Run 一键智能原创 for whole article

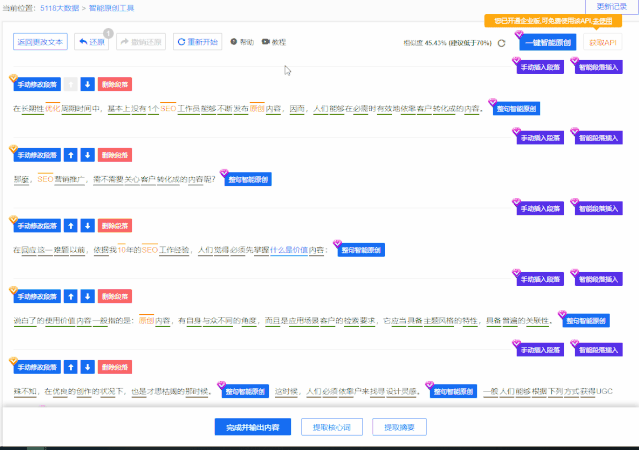click(x=548, y=42)
